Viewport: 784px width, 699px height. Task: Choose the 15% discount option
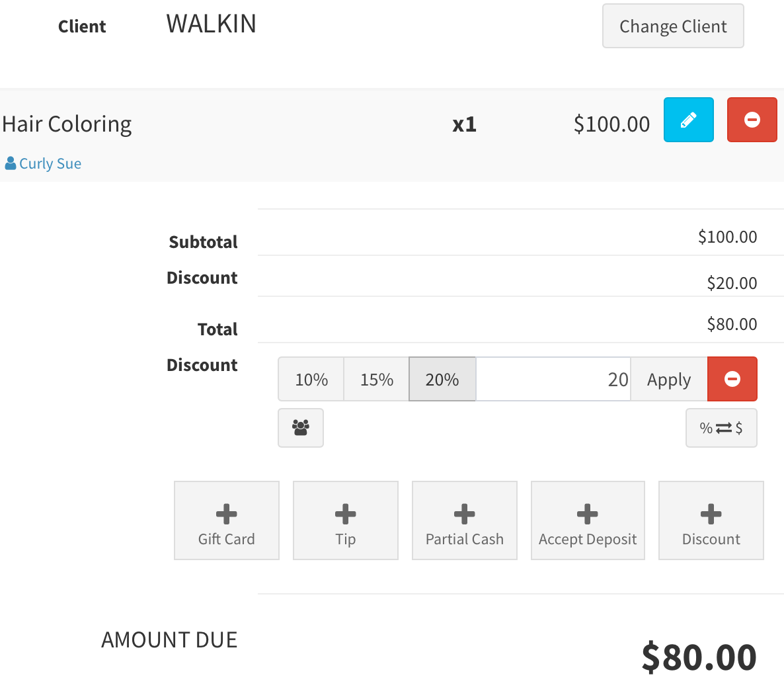tap(376, 379)
